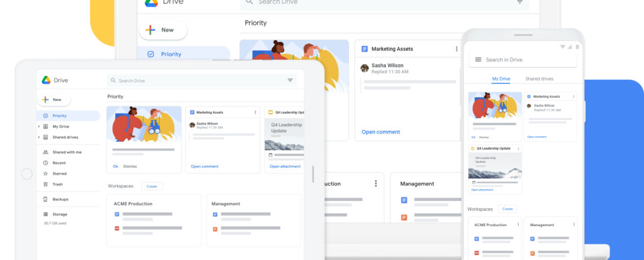The width and height of the screenshot is (644, 260).
Task: Expand Shared drives arrow in tablet sidebar
Action: 38,137
